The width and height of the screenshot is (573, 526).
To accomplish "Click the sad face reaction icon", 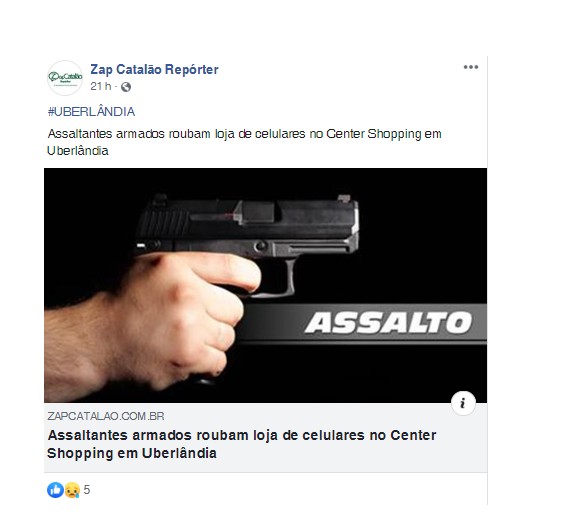I will [72, 490].
